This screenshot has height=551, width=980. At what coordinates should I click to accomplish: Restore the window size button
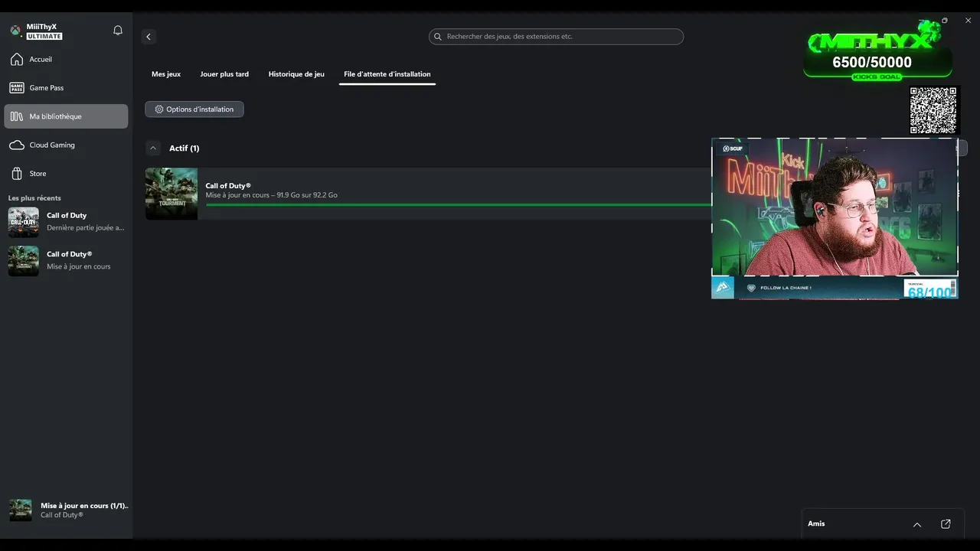pos(945,21)
